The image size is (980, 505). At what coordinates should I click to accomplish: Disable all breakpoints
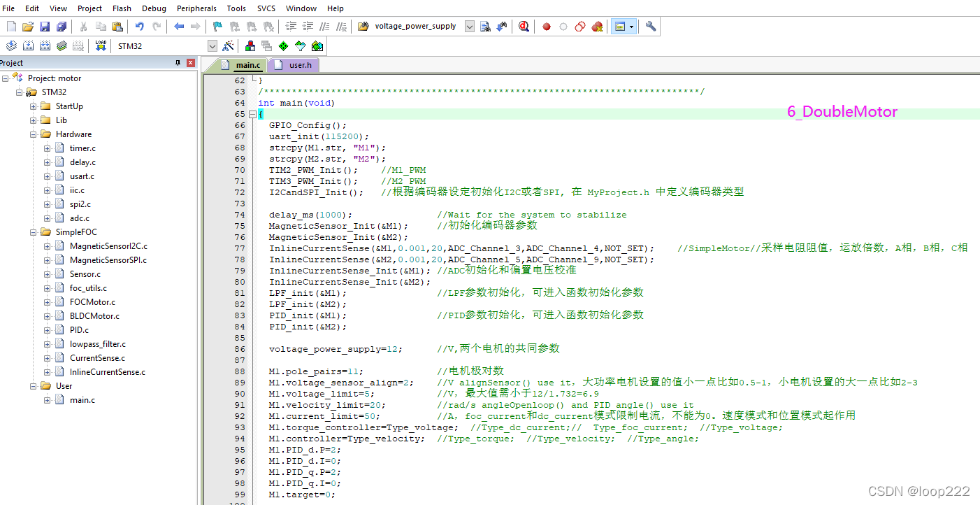point(580,27)
